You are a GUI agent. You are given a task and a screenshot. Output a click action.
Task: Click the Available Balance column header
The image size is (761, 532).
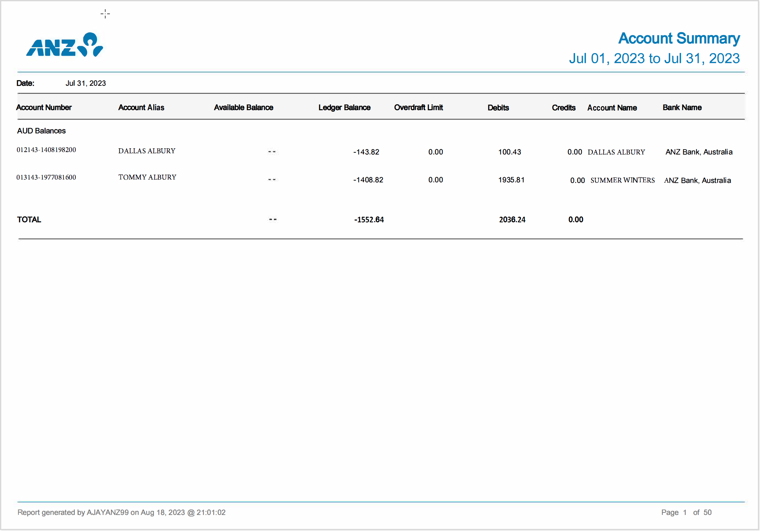(243, 108)
